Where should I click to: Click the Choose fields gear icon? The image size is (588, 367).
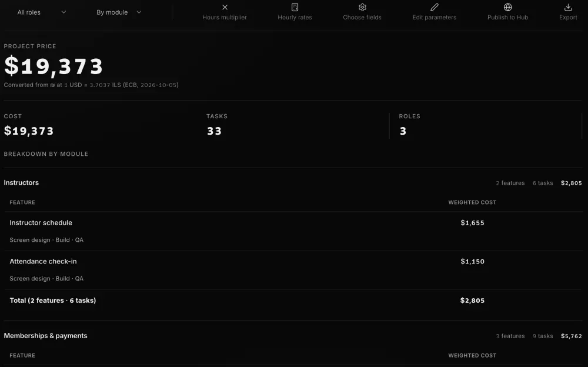[x=362, y=7]
